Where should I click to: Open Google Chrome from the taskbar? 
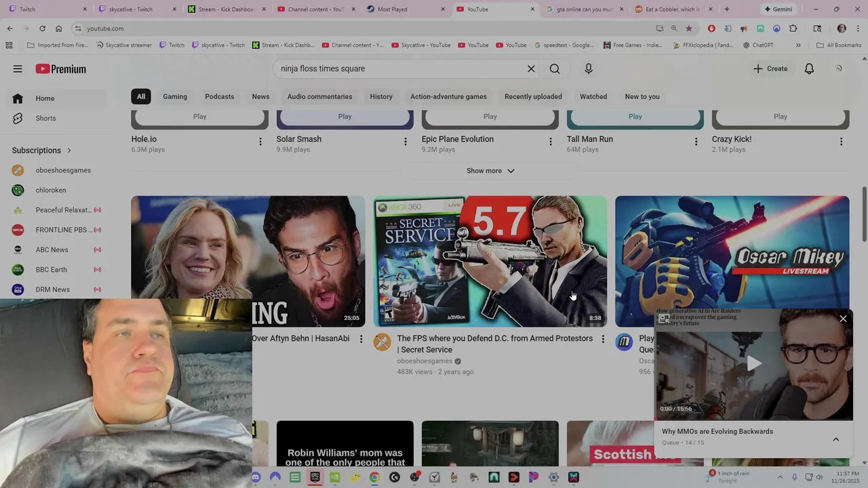(374, 477)
